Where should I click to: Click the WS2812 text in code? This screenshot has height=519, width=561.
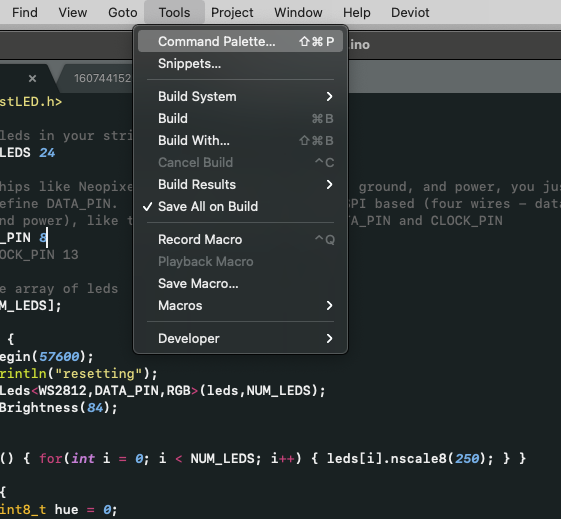pyautogui.click(x=62, y=391)
